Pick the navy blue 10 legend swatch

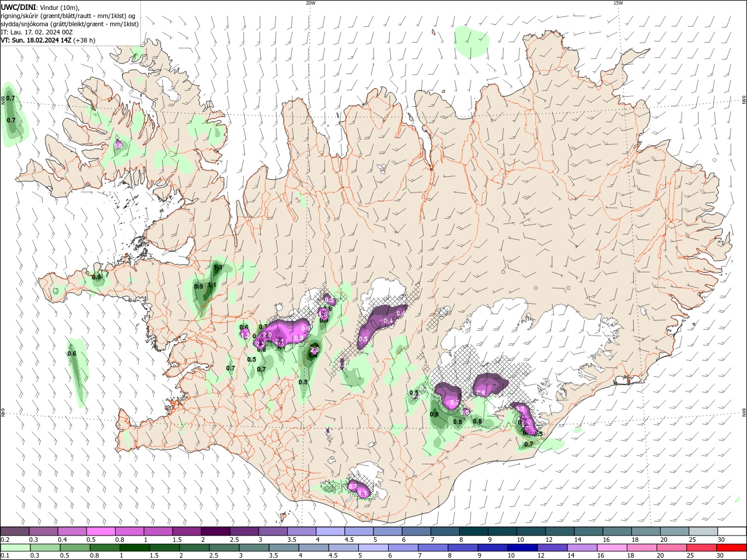[523, 548]
